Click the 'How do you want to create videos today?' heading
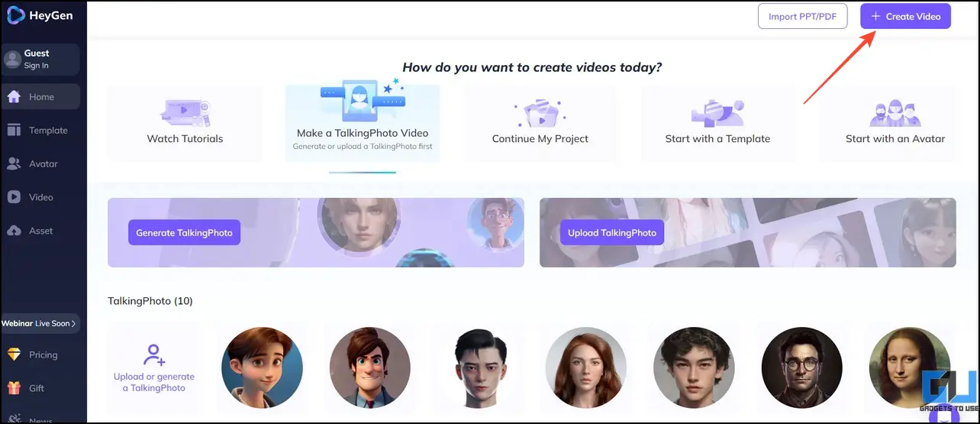 point(532,67)
